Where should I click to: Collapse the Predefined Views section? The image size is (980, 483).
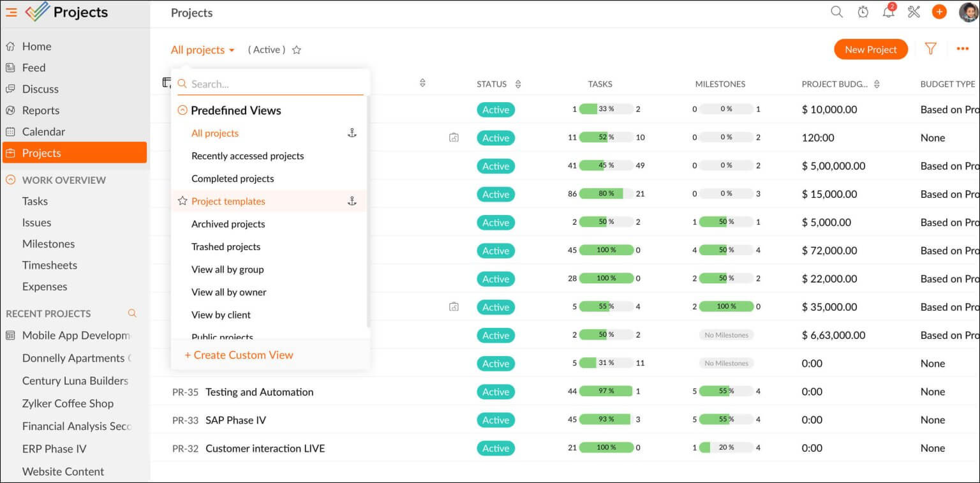point(182,110)
